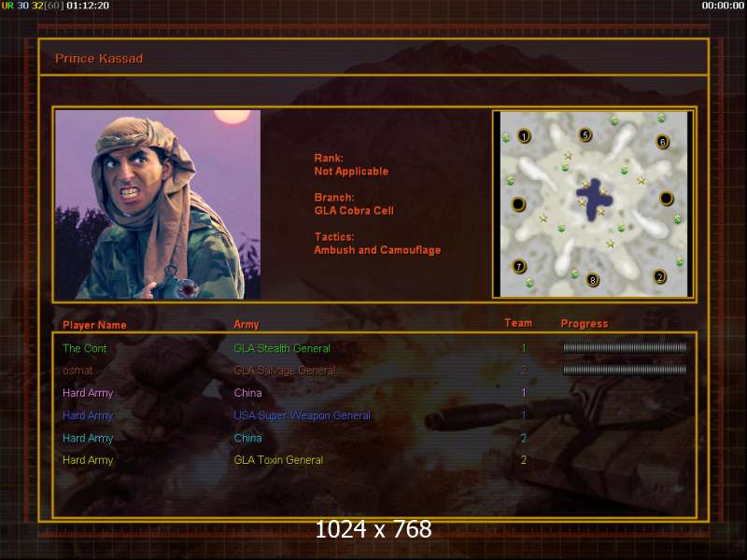747x560 pixels.
Task: Click 'GLA Stealth General' army entry
Action: pyautogui.click(x=282, y=348)
